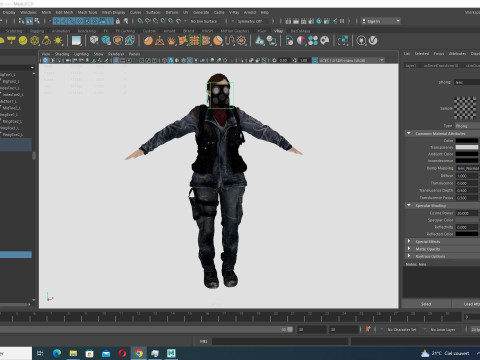This screenshot has height=360, width=480.
Task: Open the Focus menu in Attribute Editor
Action: click(439, 53)
